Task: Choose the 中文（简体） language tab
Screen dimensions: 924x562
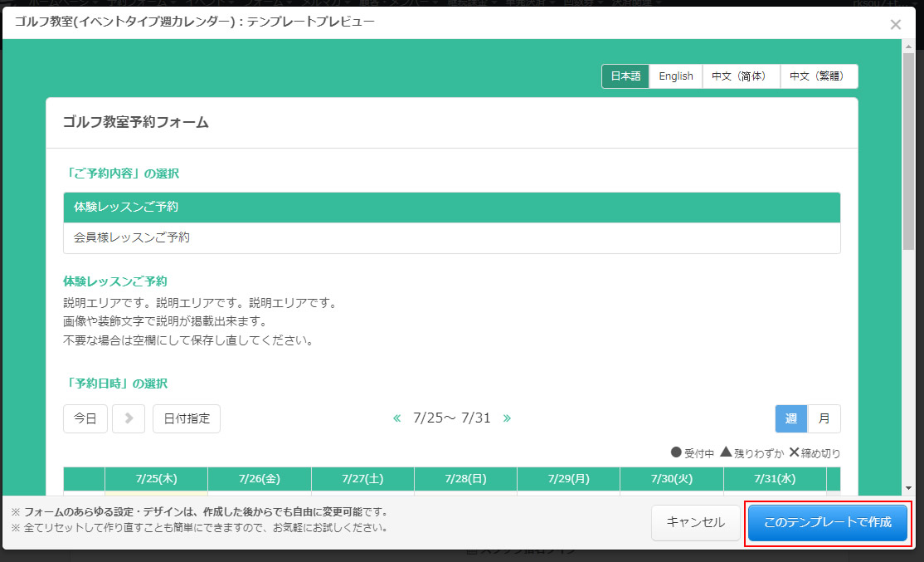Action: (x=742, y=76)
